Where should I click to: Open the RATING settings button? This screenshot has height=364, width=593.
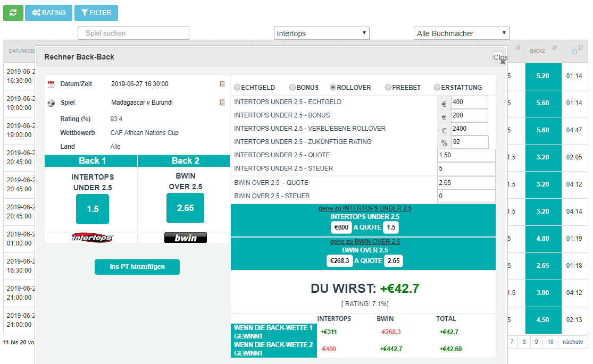pyautogui.click(x=48, y=13)
